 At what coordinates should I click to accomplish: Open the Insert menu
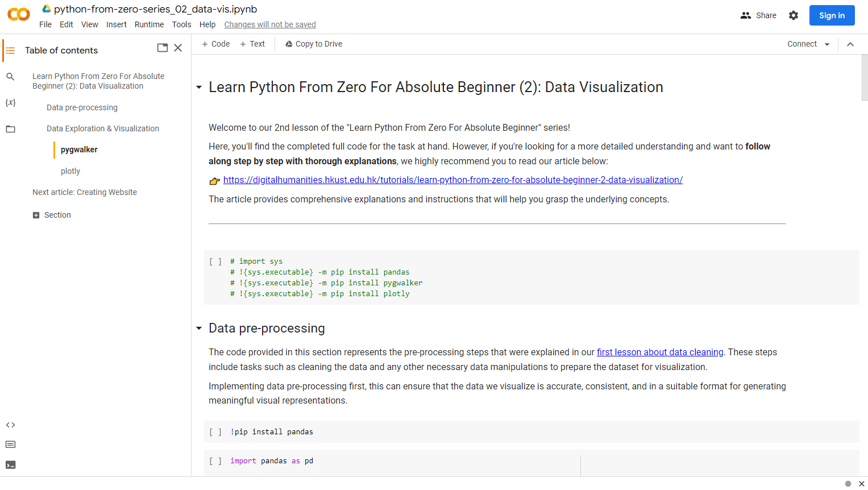pyautogui.click(x=116, y=24)
